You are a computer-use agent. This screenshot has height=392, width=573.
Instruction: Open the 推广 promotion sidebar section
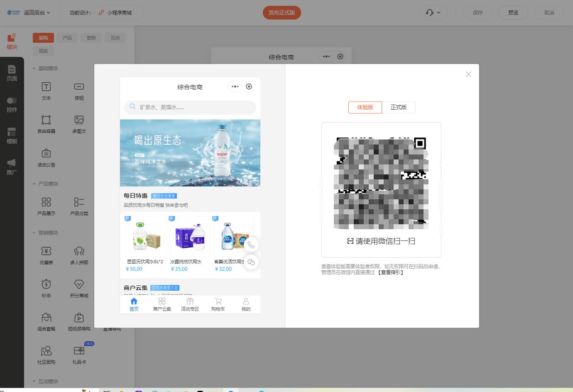pos(12,167)
